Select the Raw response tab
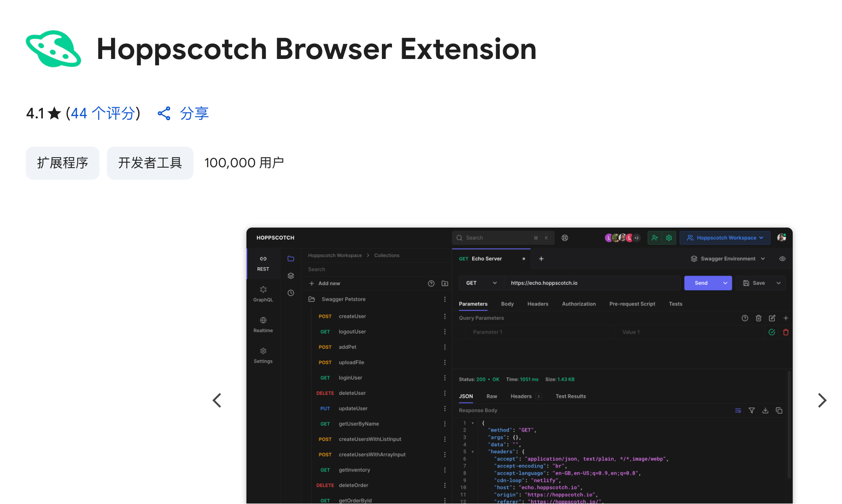 (x=491, y=397)
